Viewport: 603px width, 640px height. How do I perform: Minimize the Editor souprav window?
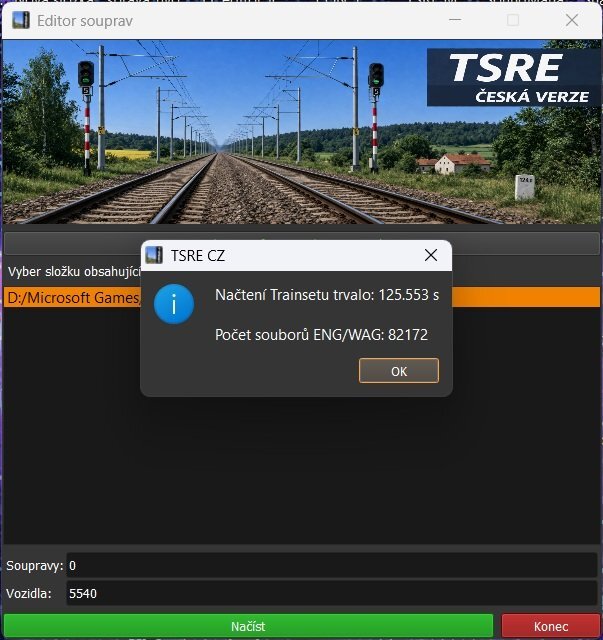pos(454,20)
